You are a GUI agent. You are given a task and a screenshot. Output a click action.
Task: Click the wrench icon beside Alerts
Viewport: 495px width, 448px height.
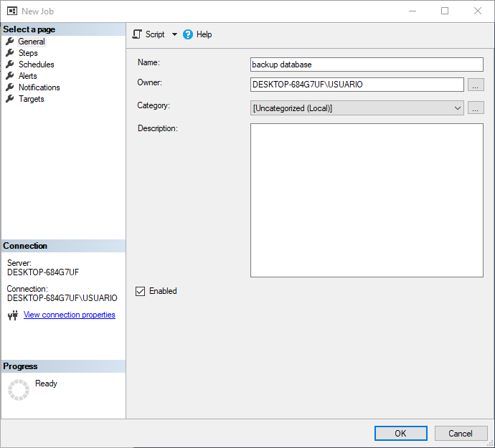[x=10, y=76]
